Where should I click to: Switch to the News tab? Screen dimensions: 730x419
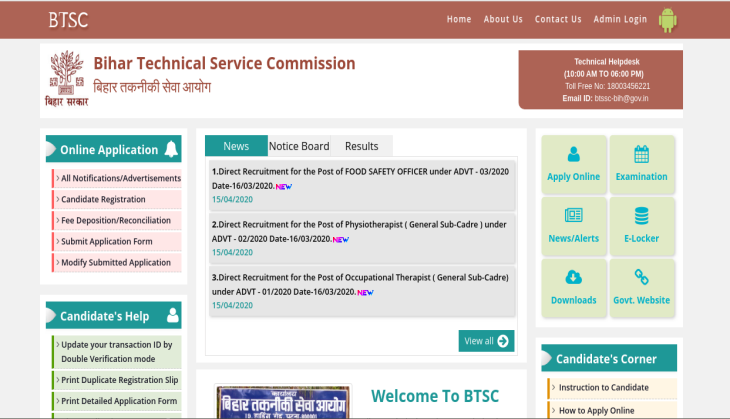click(x=236, y=146)
